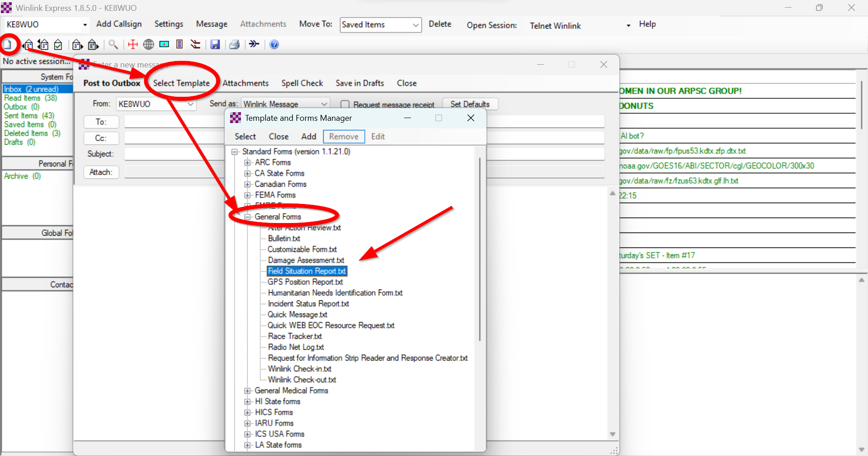Collapse the General Forms tree node
This screenshot has width=868, height=456.
click(x=247, y=217)
